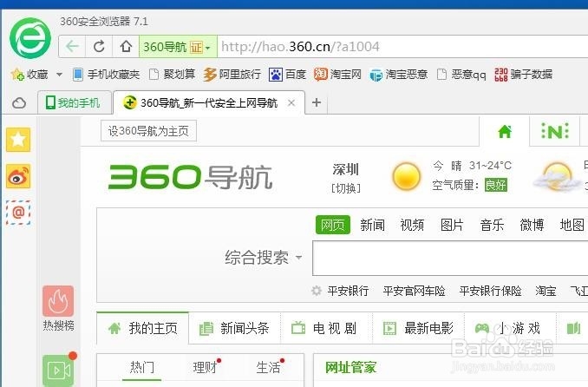
Task: Switch to 我的主页 section tab
Action: 143,328
